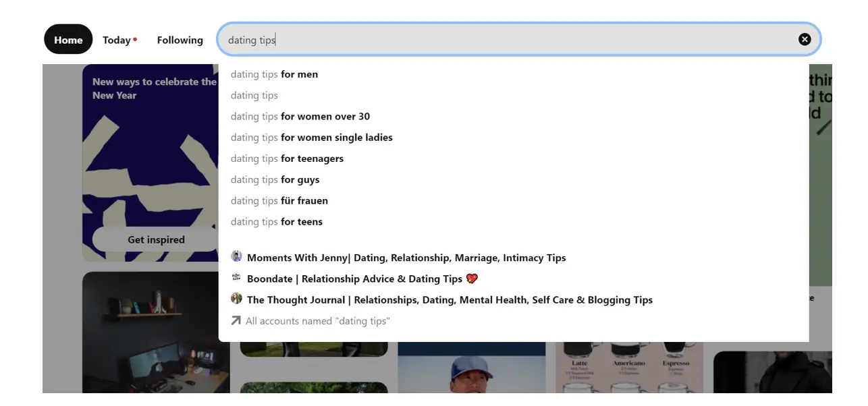
Task: Click inside the search input field
Action: point(472,39)
